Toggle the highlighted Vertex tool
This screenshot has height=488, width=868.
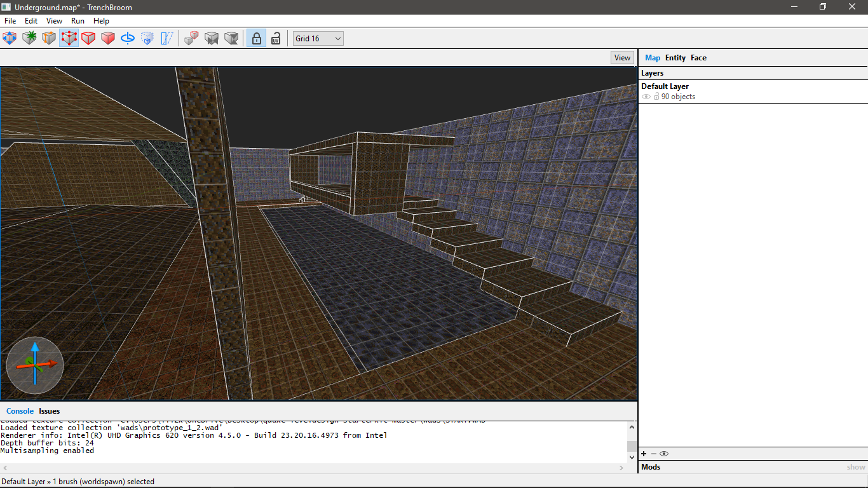[x=69, y=38]
